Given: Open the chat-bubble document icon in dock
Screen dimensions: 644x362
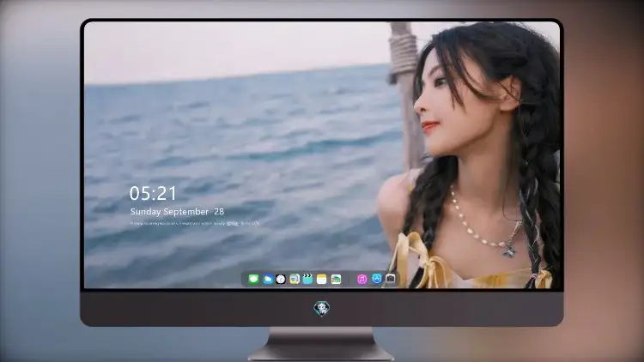Looking at the screenshot, I should click(294, 279).
